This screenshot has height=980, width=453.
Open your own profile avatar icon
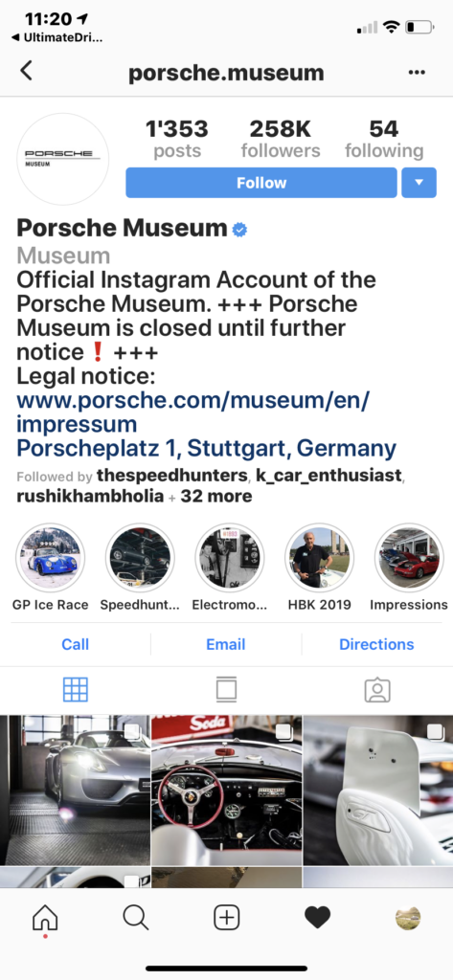click(x=408, y=918)
